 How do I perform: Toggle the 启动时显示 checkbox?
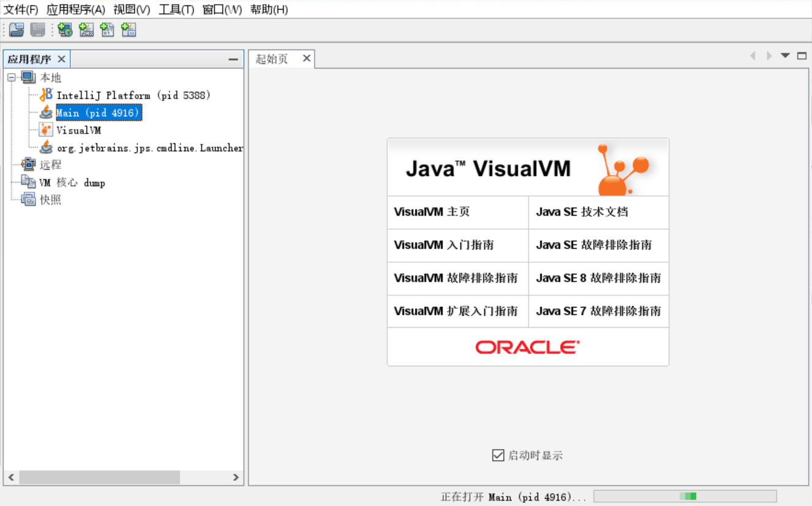pos(498,455)
